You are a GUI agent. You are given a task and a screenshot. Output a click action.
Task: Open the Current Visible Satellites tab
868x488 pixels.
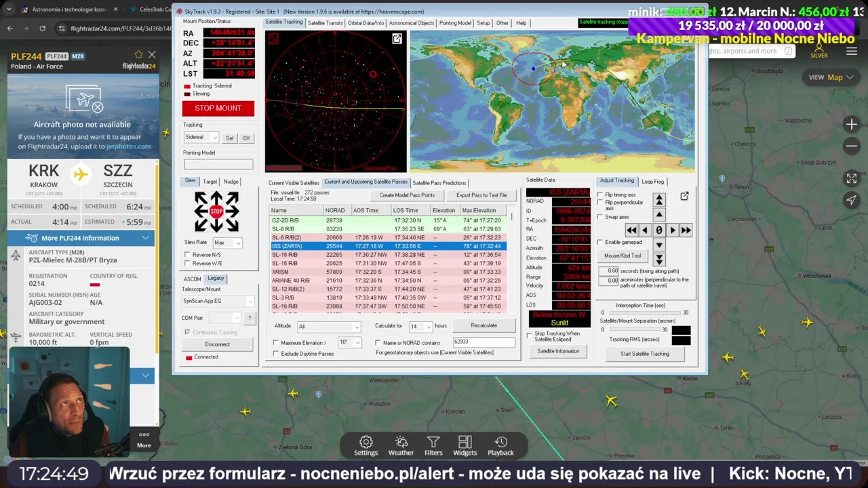coord(294,182)
